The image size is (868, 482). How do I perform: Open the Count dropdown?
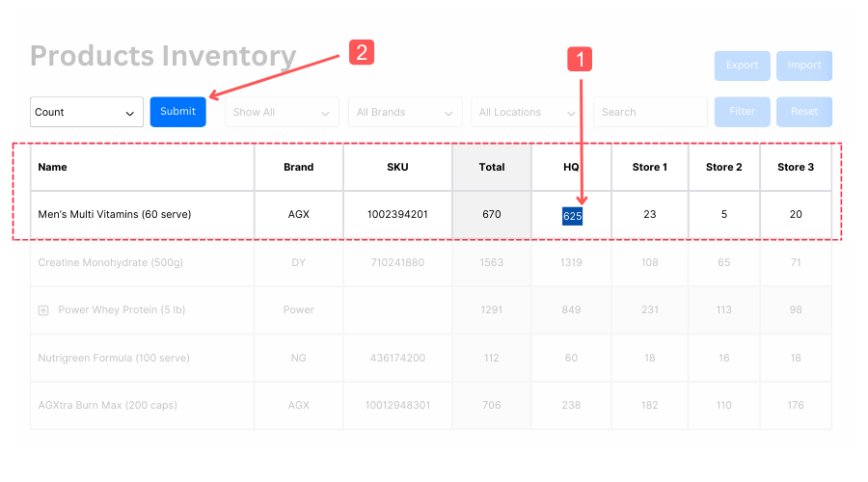[x=86, y=112]
